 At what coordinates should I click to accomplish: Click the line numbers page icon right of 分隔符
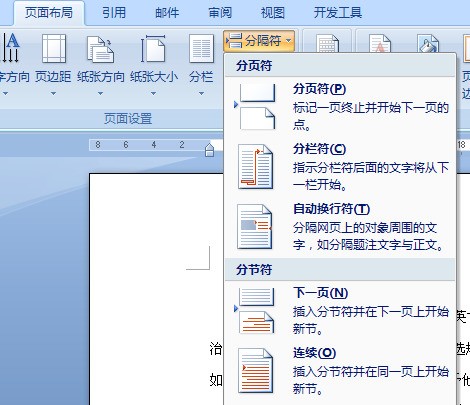point(327,43)
